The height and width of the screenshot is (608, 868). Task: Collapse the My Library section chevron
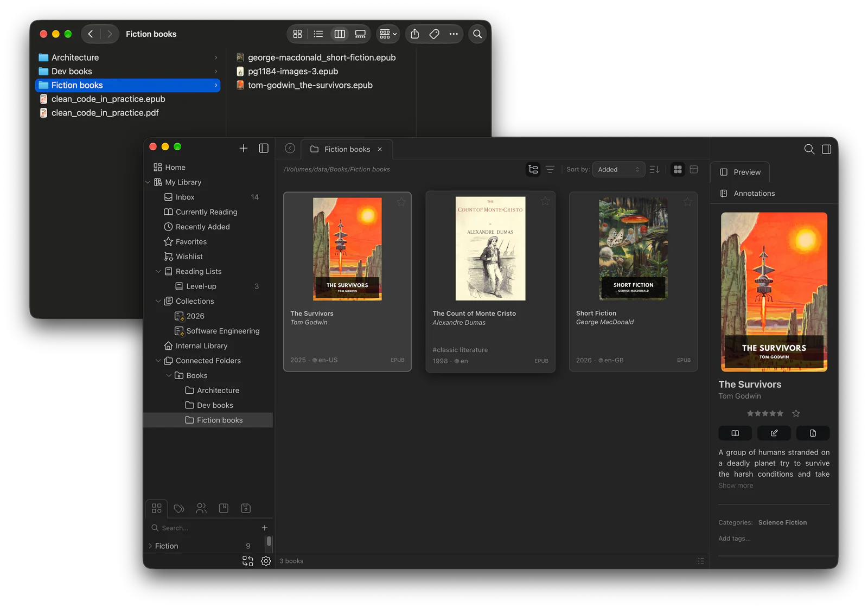[x=148, y=182]
